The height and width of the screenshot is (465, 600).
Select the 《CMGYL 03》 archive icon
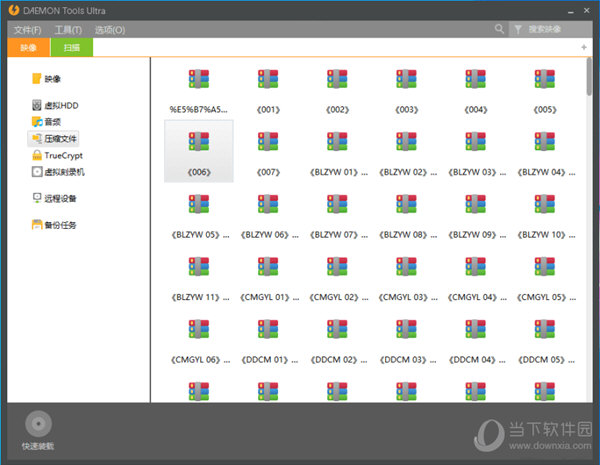(406, 267)
